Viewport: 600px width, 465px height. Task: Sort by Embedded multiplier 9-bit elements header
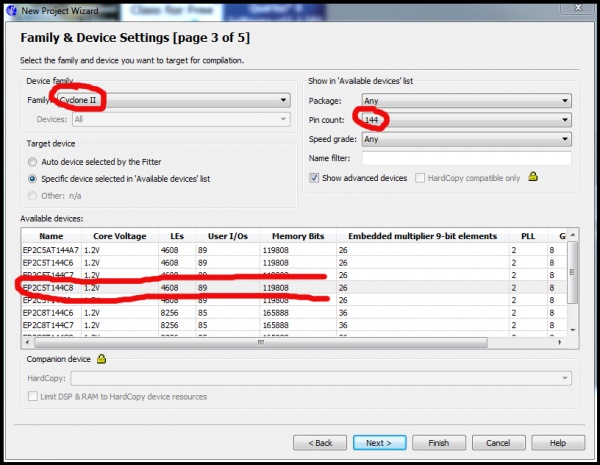click(x=422, y=236)
